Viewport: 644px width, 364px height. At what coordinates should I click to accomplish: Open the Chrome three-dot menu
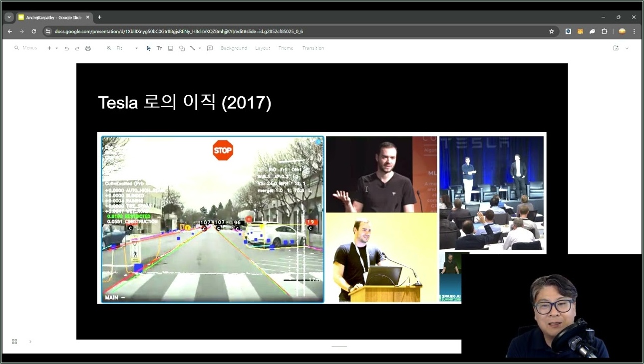[634, 31]
